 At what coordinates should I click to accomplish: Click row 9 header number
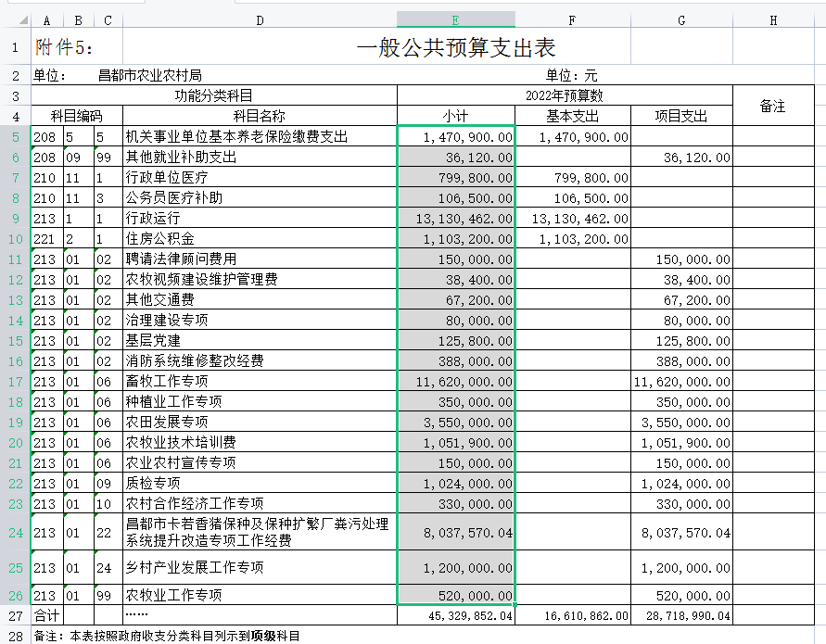tap(15, 219)
